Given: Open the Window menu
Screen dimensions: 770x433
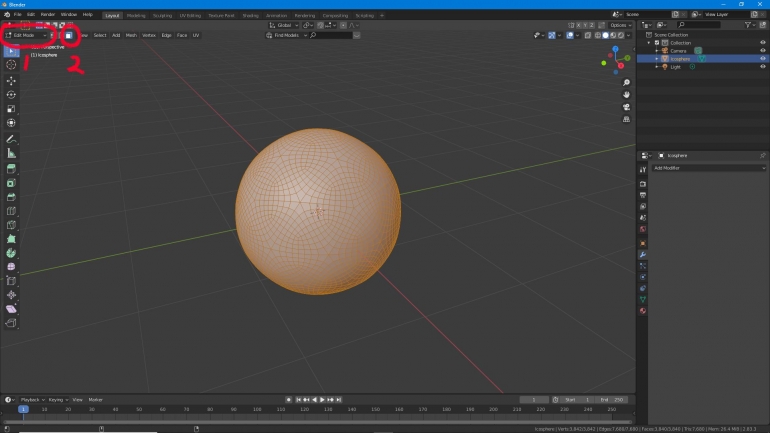Looking at the screenshot, I should tap(69, 15).
